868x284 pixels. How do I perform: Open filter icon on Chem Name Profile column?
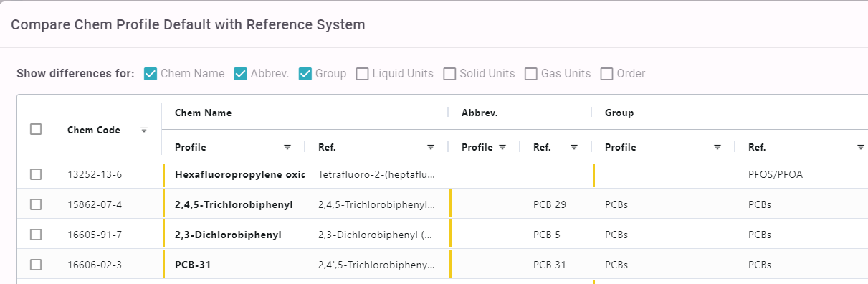pyautogui.click(x=287, y=147)
